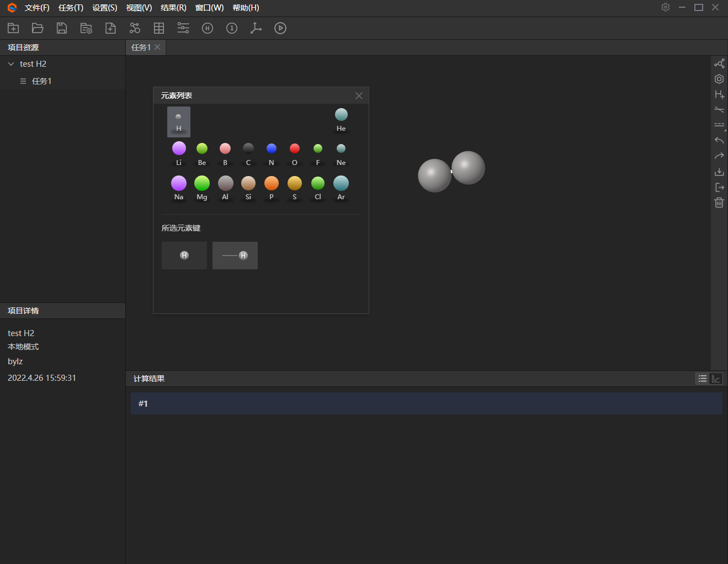Select 任务1 in the project tree

click(x=41, y=81)
